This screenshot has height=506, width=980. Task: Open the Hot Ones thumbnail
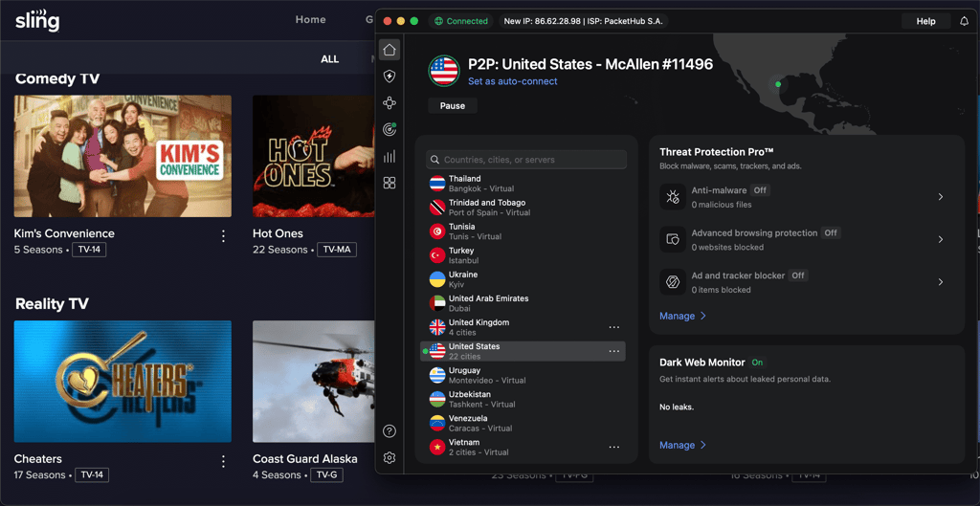click(313, 156)
